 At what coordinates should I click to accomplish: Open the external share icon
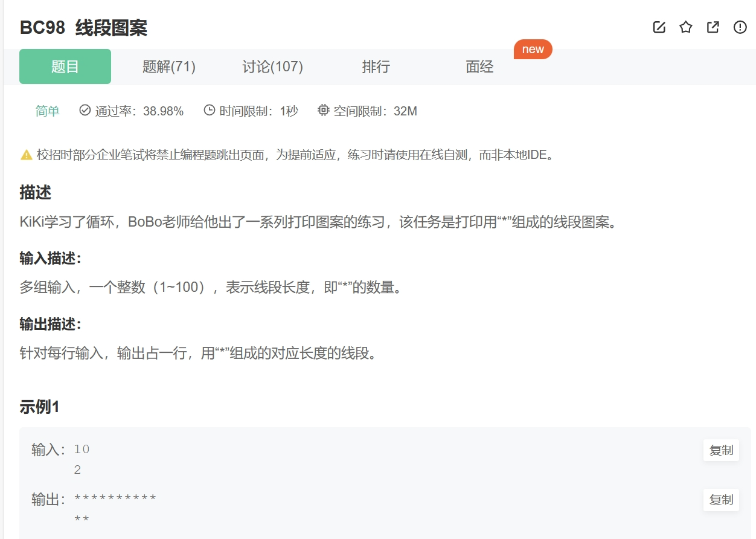713,27
